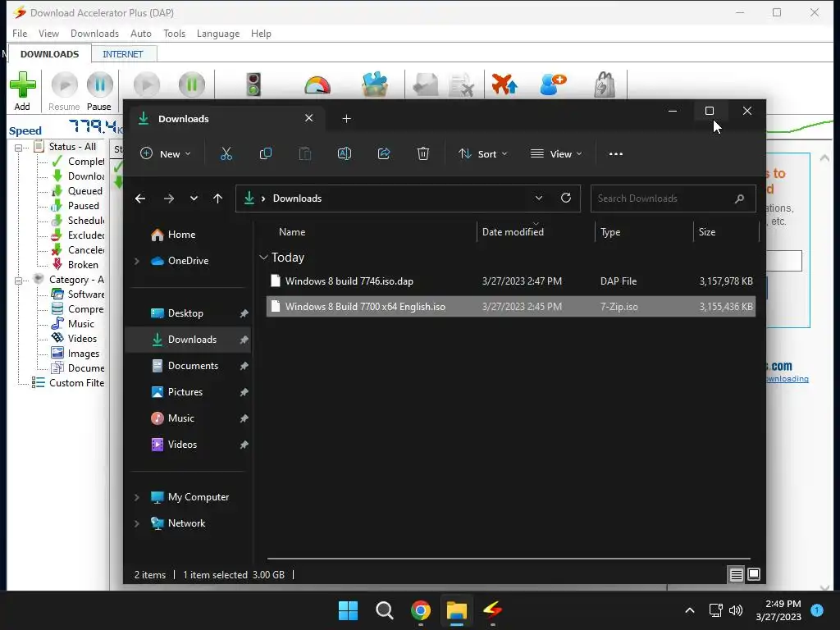This screenshot has height=630, width=840.
Task: Click the search magnifier in Search Downloads box
Action: point(739,199)
